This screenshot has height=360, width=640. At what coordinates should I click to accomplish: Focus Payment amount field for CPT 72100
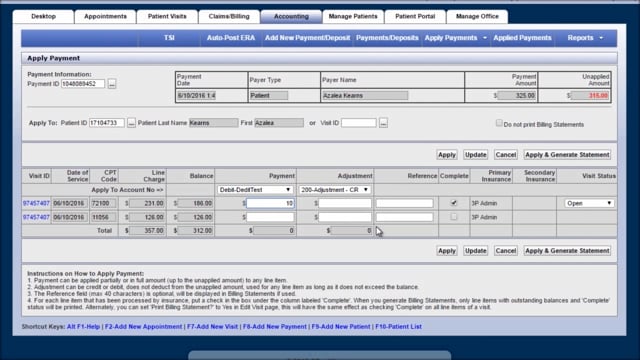(270, 203)
